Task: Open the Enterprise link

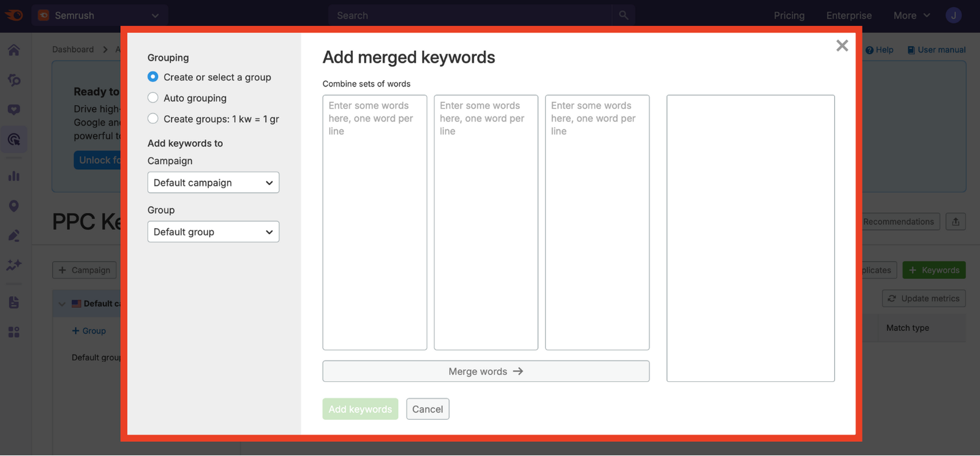Action: pyautogui.click(x=849, y=15)
